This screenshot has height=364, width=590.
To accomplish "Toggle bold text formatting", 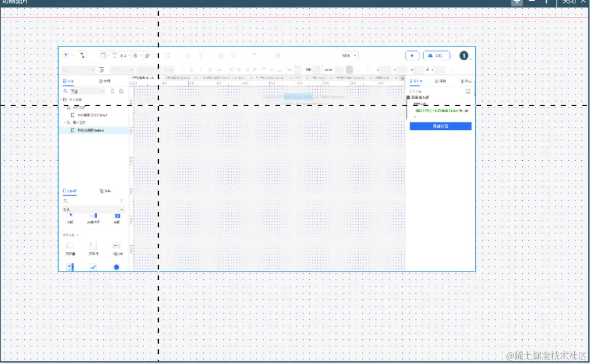I will (192, 70).
